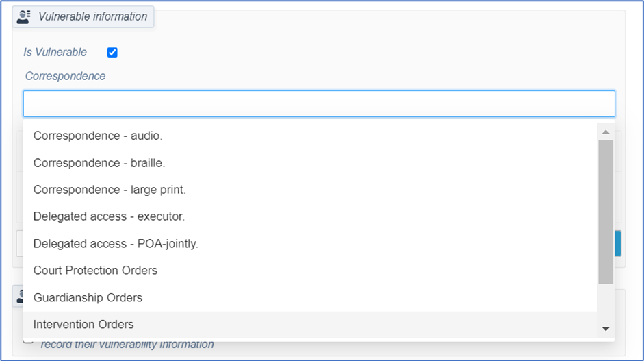Click the blue button behind the dropdown
This screenshot has height=361, width=644.
coord(618,243)
